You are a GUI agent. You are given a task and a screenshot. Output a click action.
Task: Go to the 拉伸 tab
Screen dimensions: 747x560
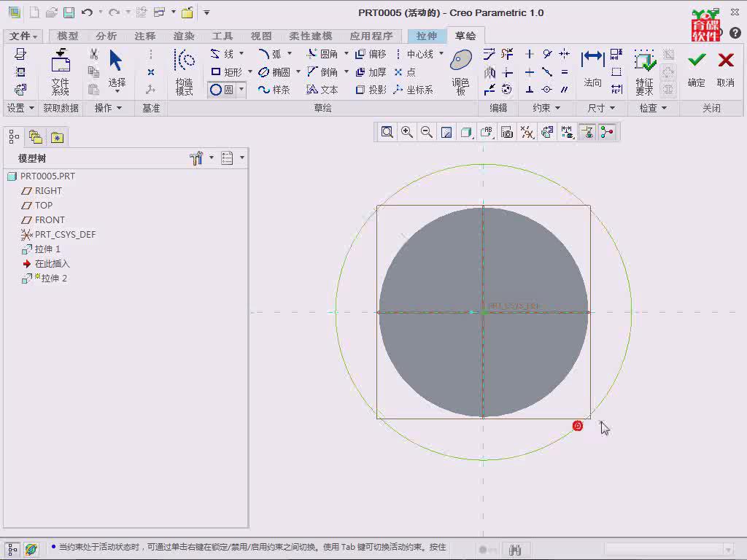[426, 36]
